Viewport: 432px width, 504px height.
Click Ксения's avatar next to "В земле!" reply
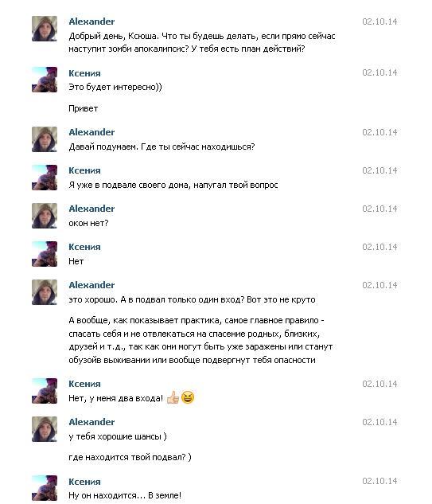45,488
